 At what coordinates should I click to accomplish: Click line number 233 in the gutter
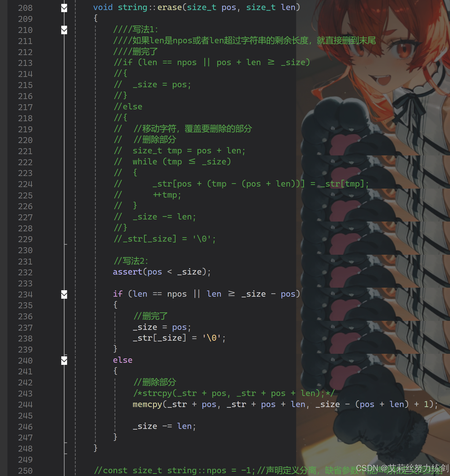point(25,284)
